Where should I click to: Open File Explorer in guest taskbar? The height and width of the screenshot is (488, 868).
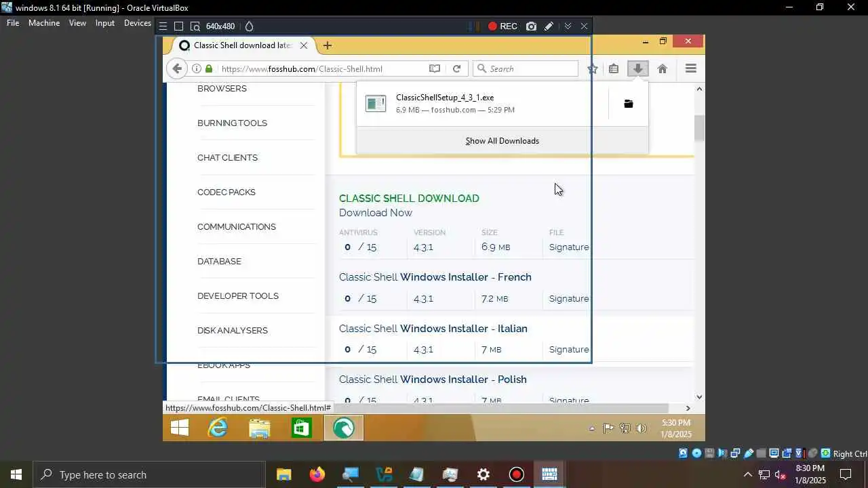click(x=259, y=428)
